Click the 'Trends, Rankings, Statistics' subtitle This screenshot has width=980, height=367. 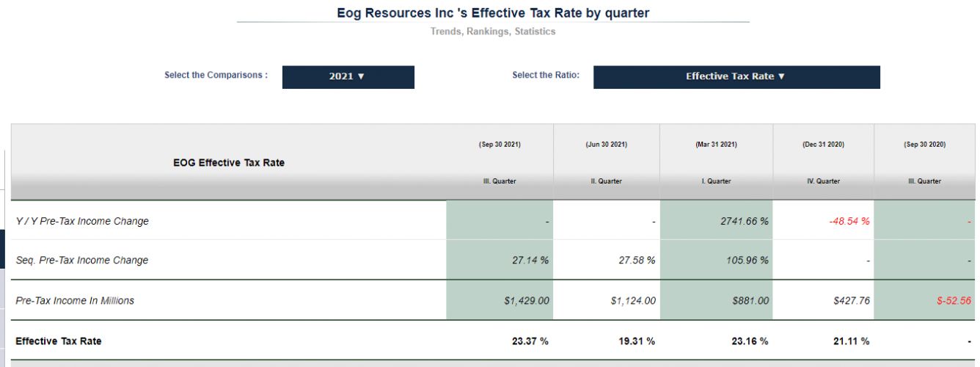493,32
